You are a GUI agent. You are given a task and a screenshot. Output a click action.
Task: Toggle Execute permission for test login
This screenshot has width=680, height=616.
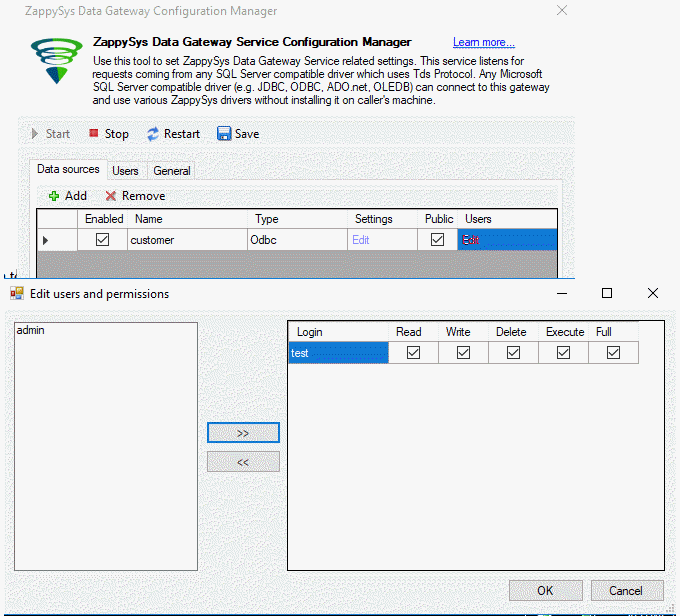click(x=563, y=352)
